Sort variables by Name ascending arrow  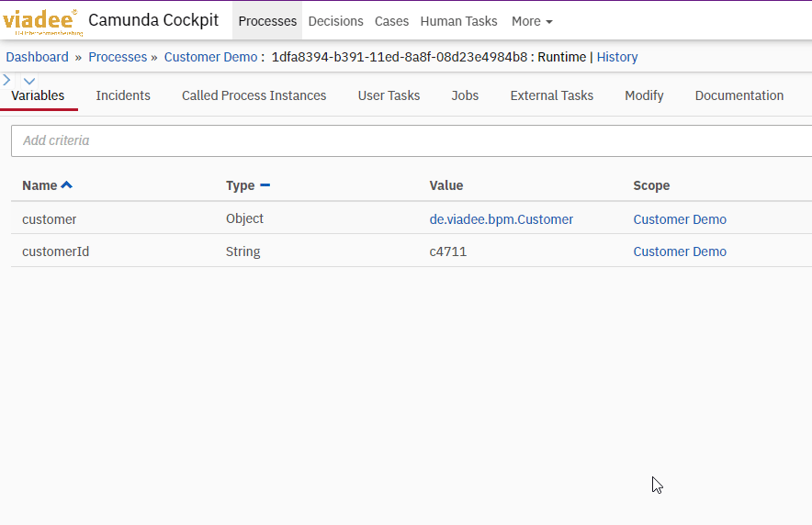point(67,184)
